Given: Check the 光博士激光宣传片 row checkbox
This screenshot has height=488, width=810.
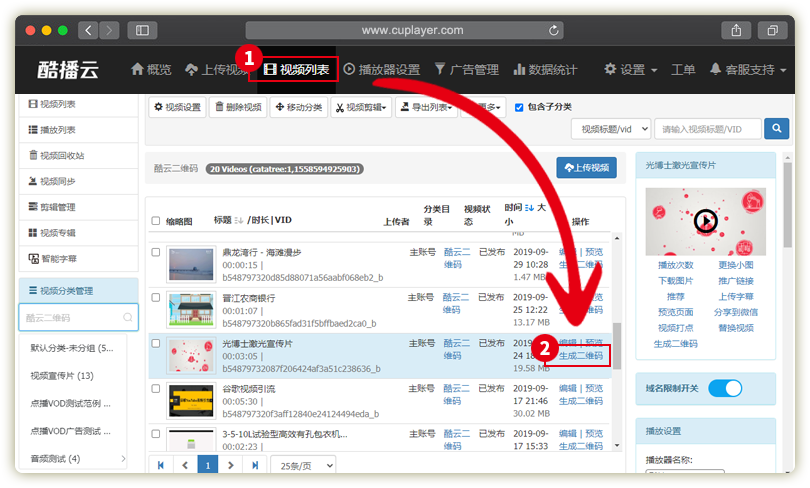Looking at the screenshot, I should tap(155, 343).
